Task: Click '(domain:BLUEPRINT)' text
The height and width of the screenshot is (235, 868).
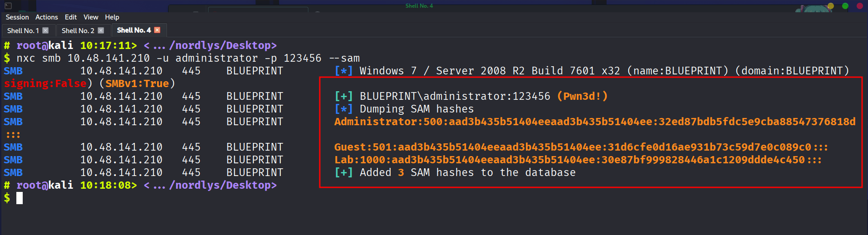Action: pyautogui.click(x=792, y=71)
